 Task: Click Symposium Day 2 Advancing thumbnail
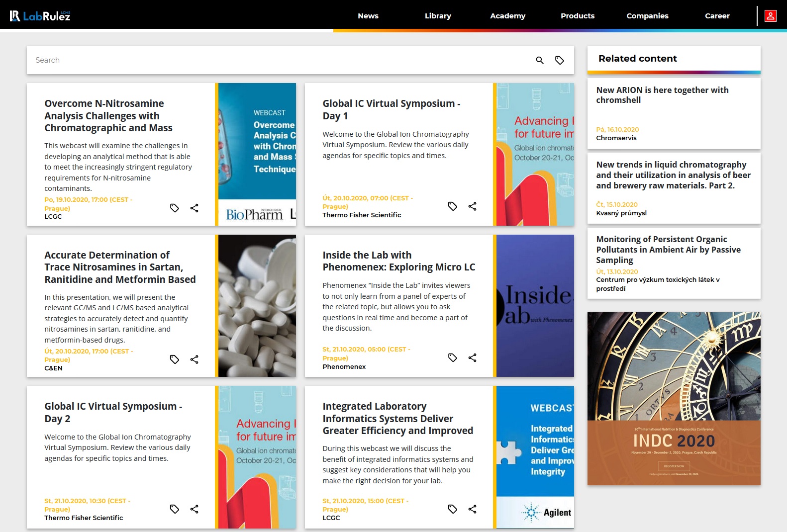[257, 457]
